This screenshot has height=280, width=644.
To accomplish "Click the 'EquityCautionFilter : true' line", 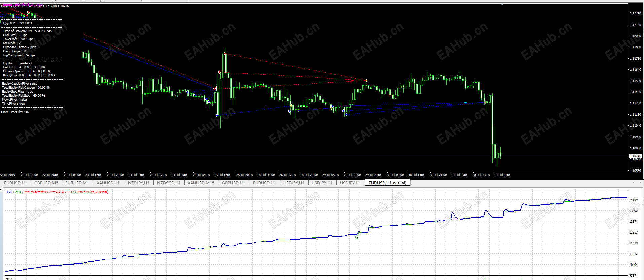I will pos(20,84).
